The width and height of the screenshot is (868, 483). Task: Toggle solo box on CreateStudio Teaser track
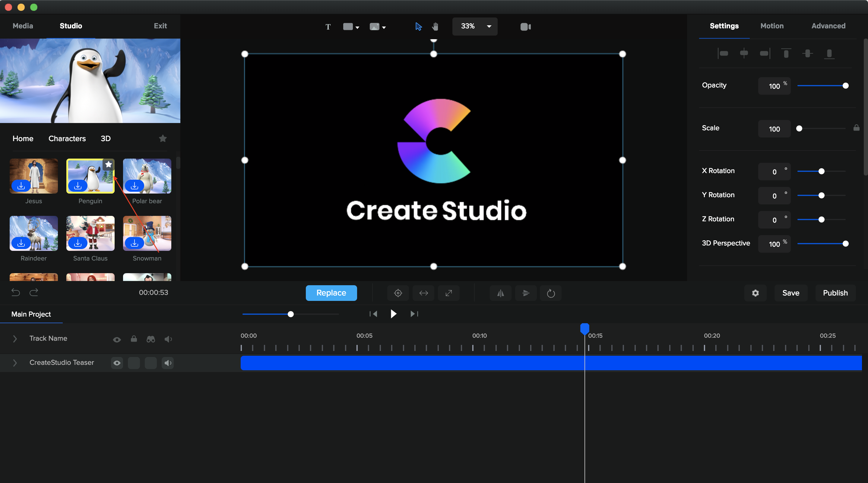150,363
